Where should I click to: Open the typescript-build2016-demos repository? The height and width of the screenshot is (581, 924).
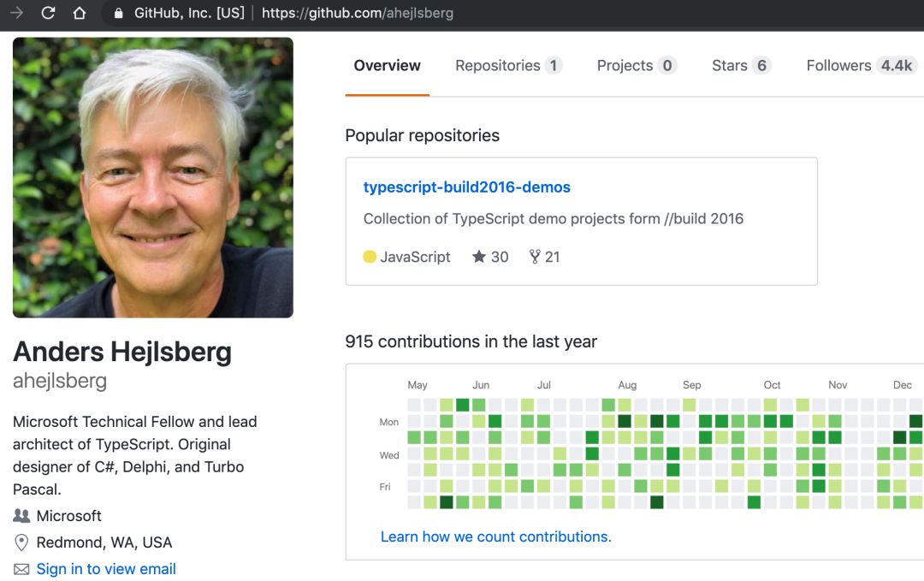tap(467, 187)
